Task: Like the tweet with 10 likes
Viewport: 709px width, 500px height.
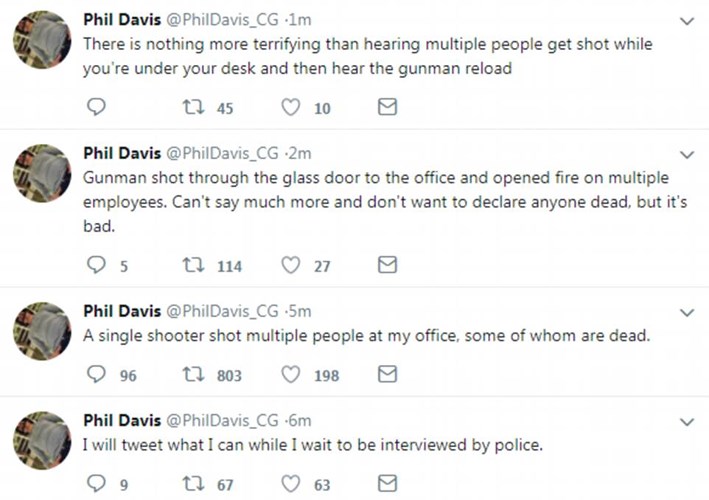Action: 292,108
